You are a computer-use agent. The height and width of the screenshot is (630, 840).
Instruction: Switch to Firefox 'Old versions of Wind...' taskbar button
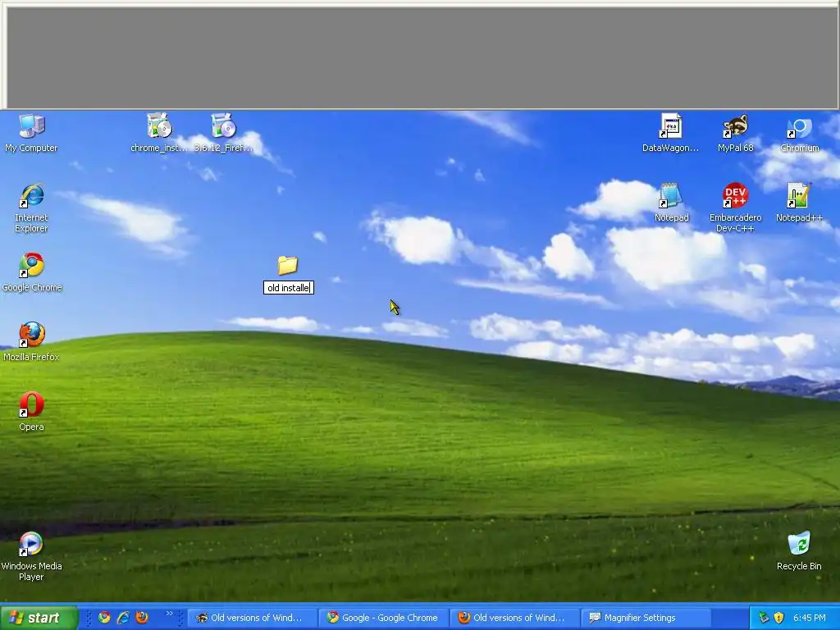click(515, 618)
